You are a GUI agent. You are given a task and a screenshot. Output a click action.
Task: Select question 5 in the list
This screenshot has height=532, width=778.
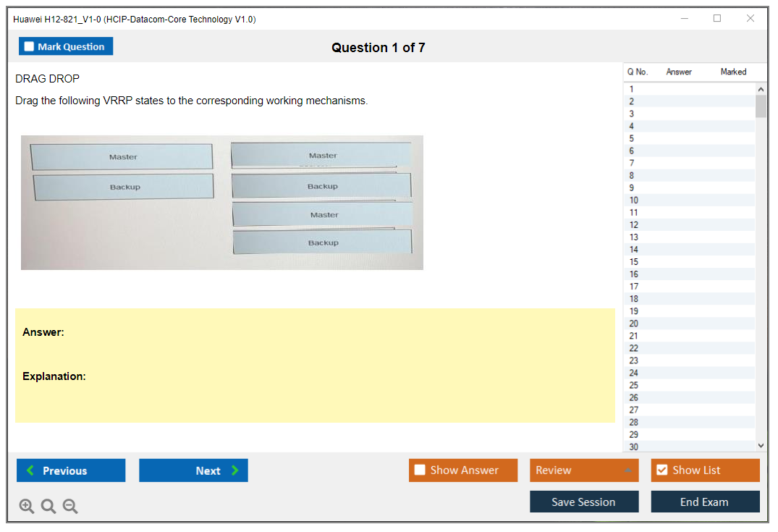[x=632, y=138]
